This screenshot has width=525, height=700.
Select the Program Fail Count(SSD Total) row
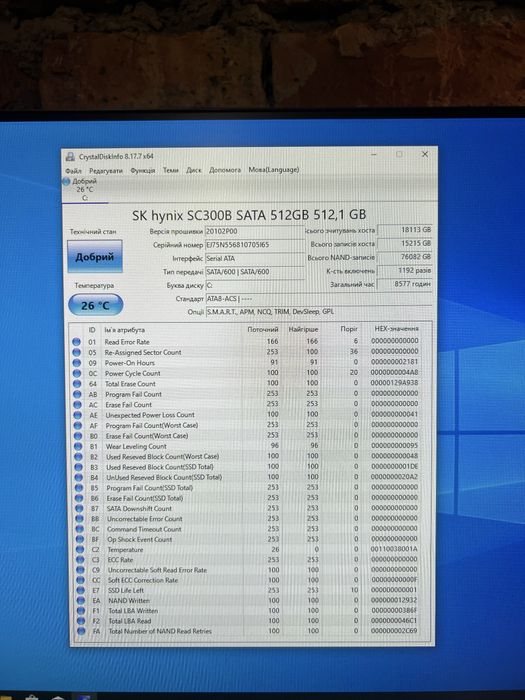(247, 488)
